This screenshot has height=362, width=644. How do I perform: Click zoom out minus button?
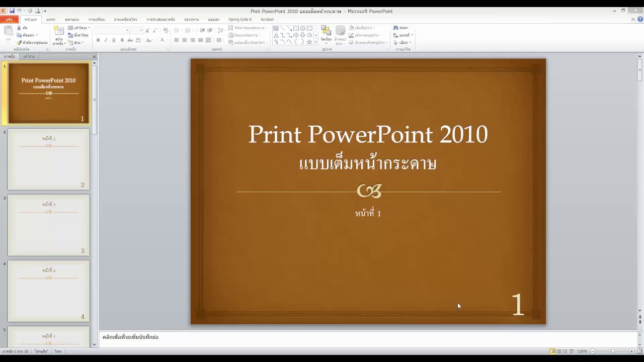[x=593, y=351]
